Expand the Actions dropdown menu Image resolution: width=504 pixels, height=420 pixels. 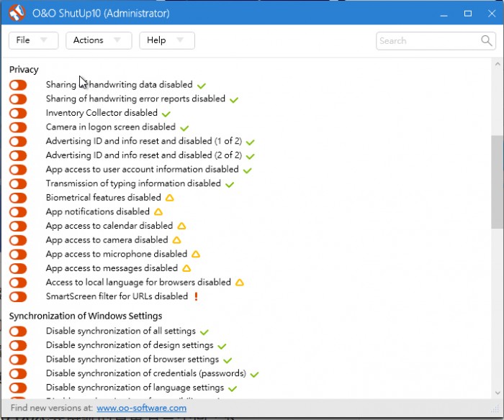point(99,40)
